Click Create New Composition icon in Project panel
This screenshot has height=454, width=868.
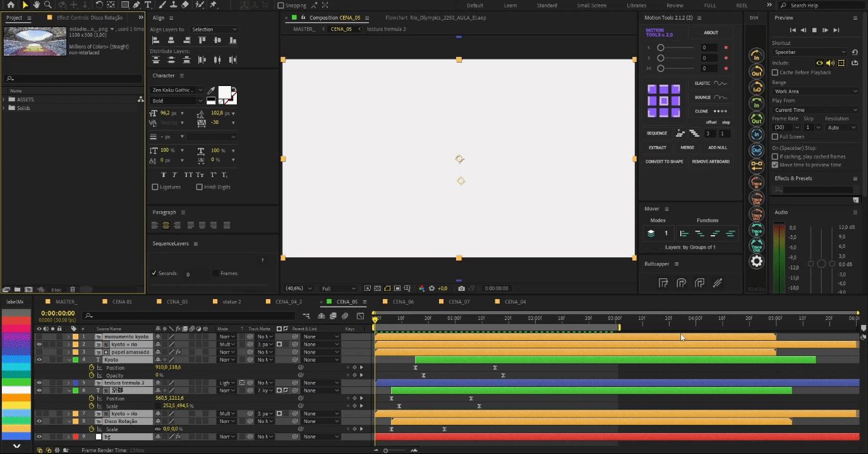[29, 290]
